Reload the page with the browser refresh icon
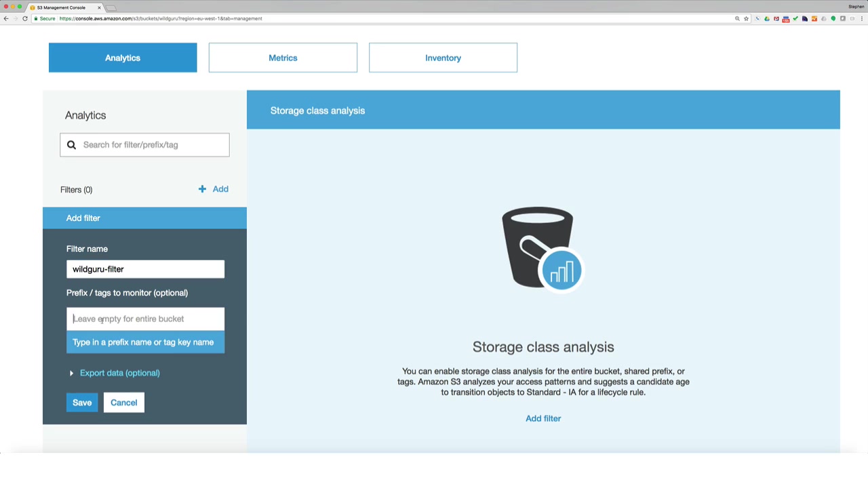 [25, 18]
